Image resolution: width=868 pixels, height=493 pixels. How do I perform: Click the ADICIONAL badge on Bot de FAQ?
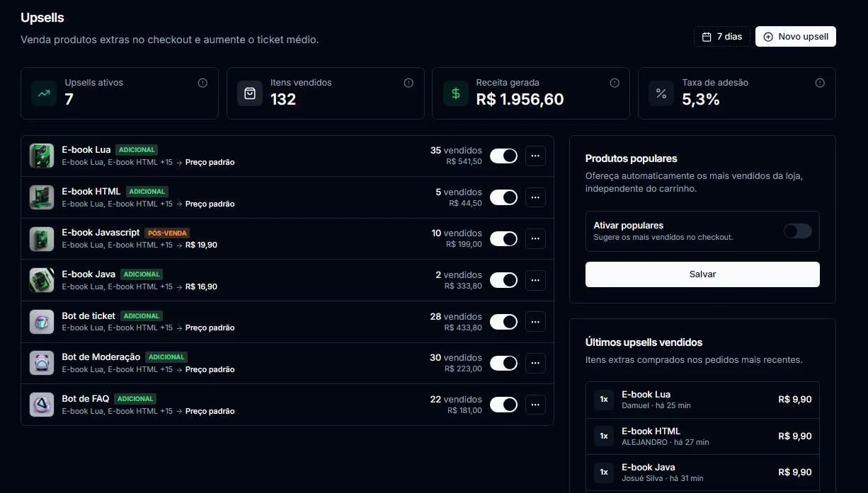pyautogui.click(x=135, y=399)
